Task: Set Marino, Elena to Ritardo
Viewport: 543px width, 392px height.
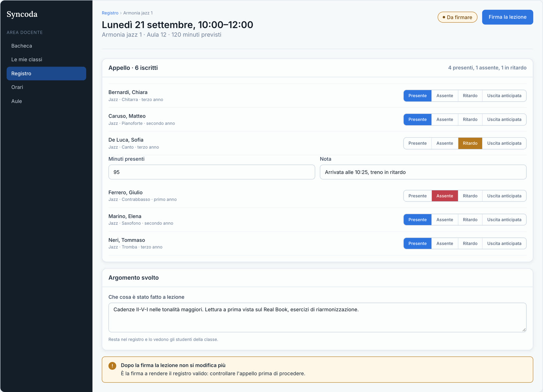Action: 470,219
